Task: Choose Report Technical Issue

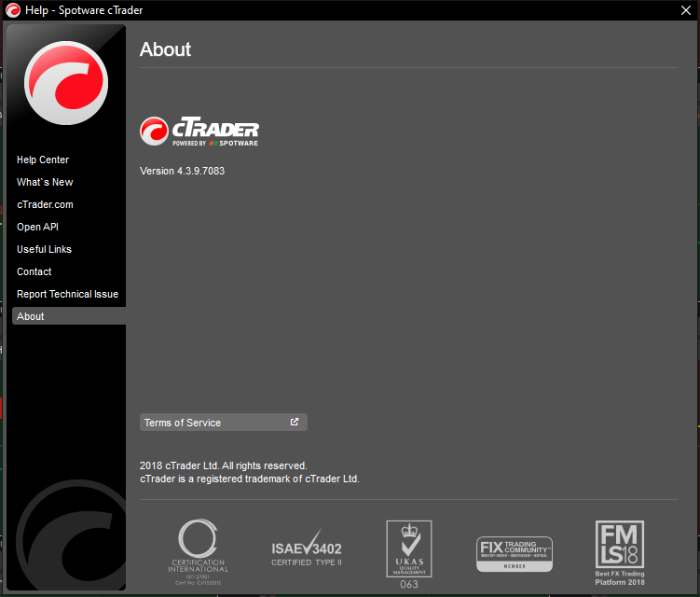Action: click(x=67, y=294)
